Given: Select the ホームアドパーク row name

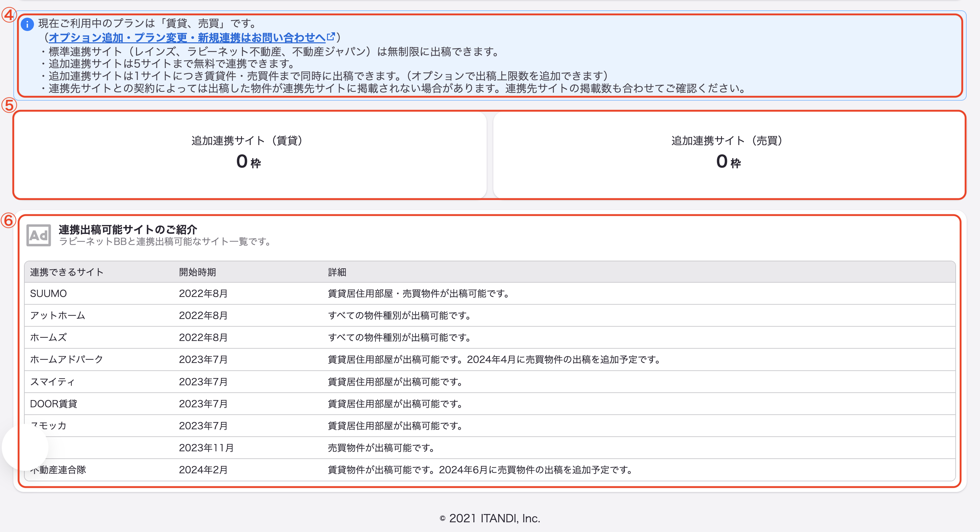Looking at the screenshot, I should tap(67, 359).
